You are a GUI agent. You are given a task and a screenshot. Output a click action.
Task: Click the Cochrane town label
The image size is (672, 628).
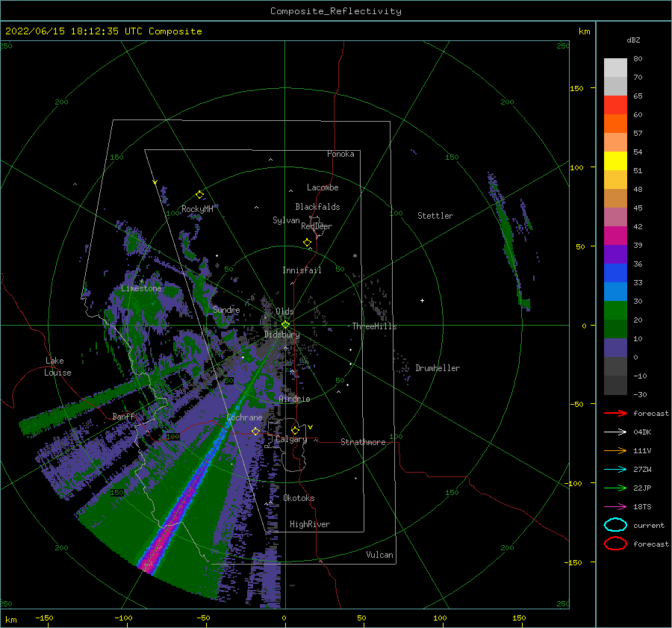pos(244,417)
